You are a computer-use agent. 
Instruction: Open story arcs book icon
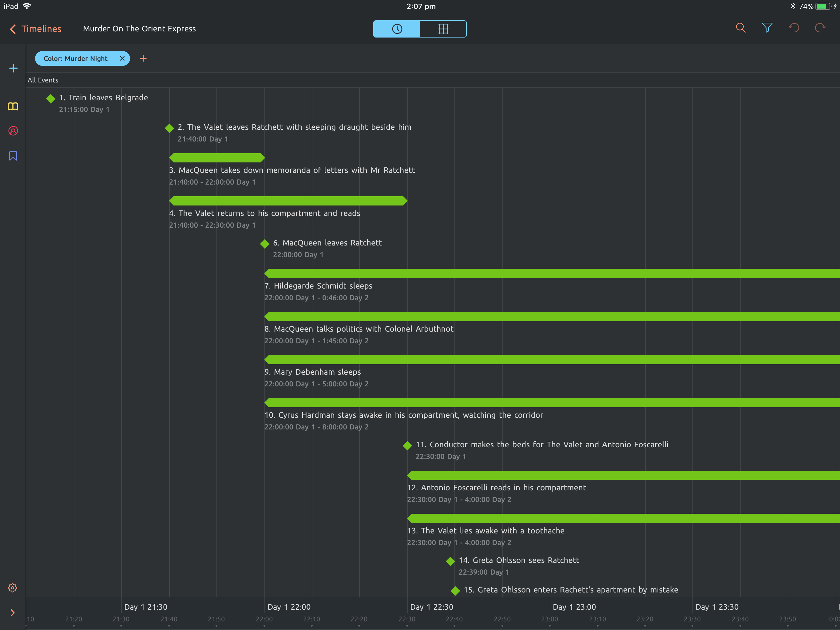tap(13, 106)
